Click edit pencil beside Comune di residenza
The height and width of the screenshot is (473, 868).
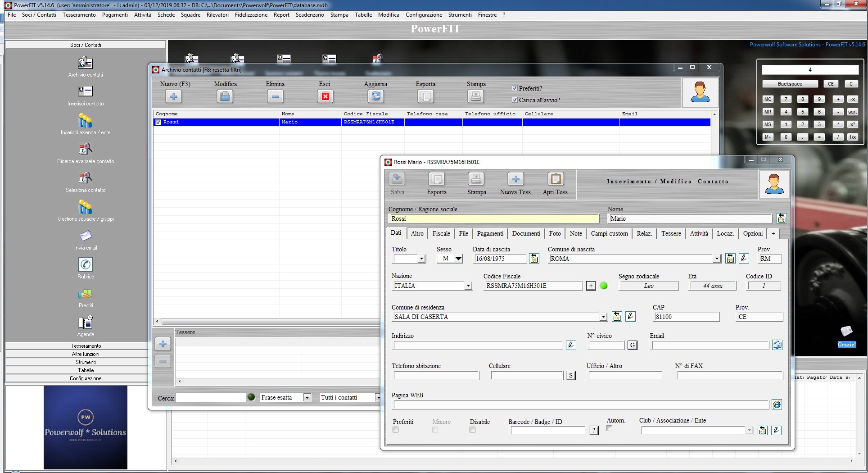(x=630, y=317)
